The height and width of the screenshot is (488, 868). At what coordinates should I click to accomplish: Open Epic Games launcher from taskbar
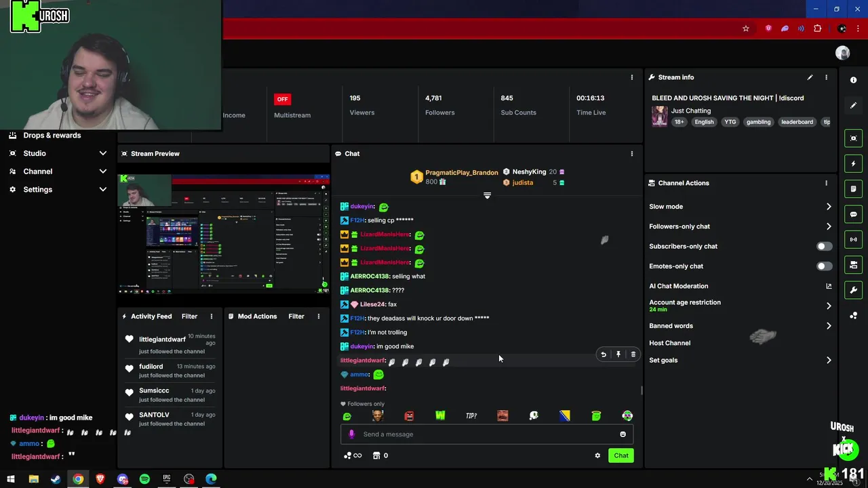167,479
